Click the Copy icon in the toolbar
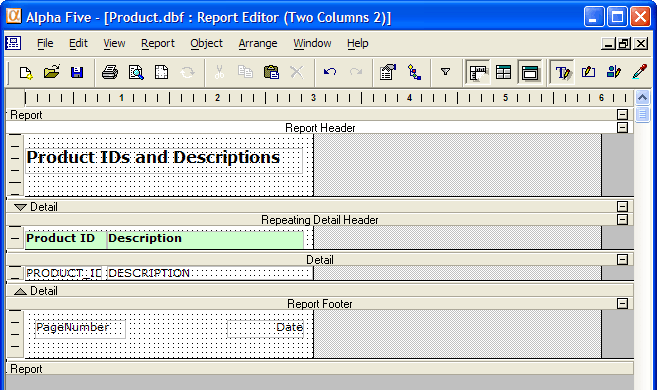Image resolution: width=657 pixels, height=390 pixels. [x=245, y=72]
